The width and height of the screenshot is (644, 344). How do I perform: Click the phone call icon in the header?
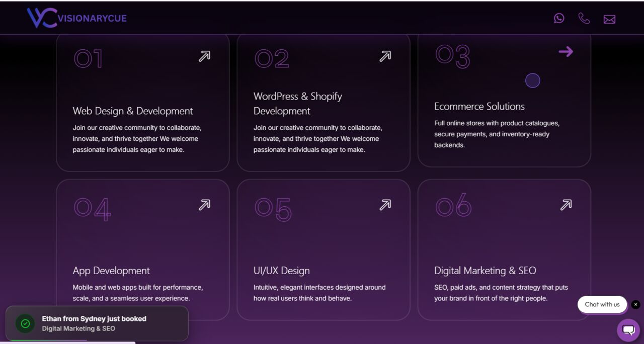584,19
